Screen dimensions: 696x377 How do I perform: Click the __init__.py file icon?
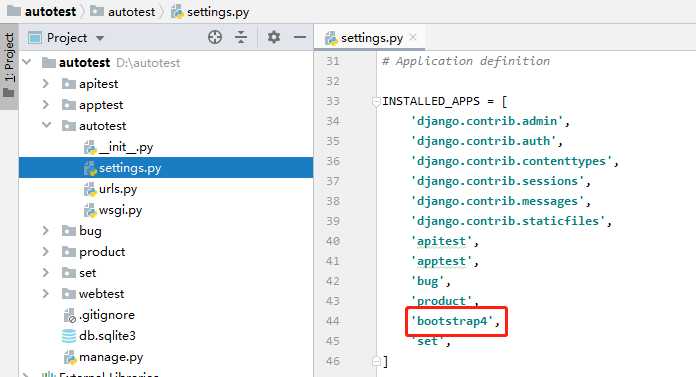pos(90,147)
